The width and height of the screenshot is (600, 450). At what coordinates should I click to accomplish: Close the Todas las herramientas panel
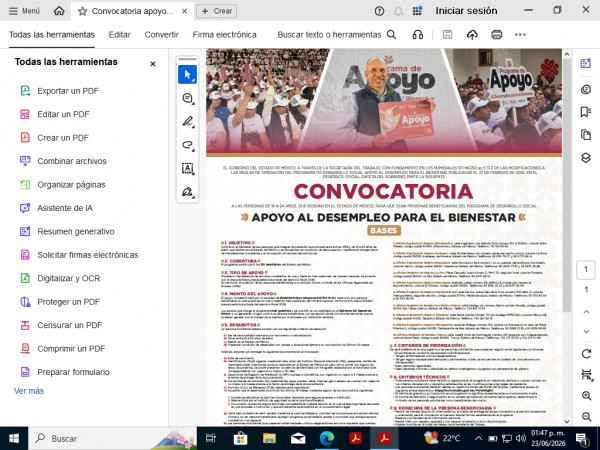[153, 64]
